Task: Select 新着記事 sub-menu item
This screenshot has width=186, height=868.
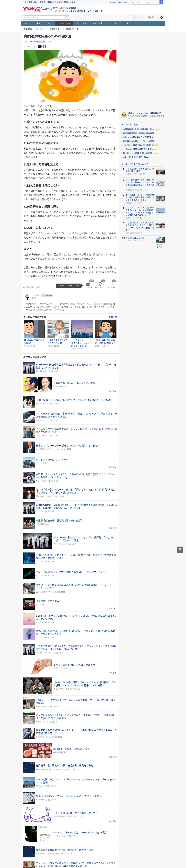Action: 28,29
